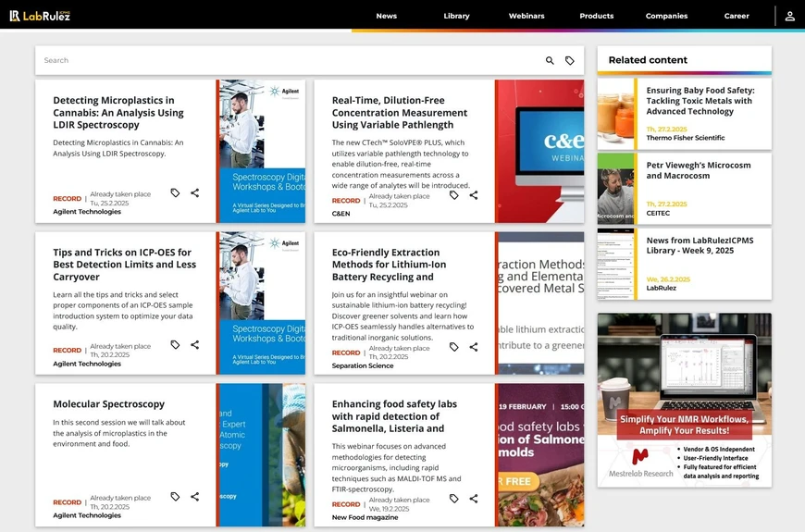Click the LabRulez logo

(x=40, y=16)
